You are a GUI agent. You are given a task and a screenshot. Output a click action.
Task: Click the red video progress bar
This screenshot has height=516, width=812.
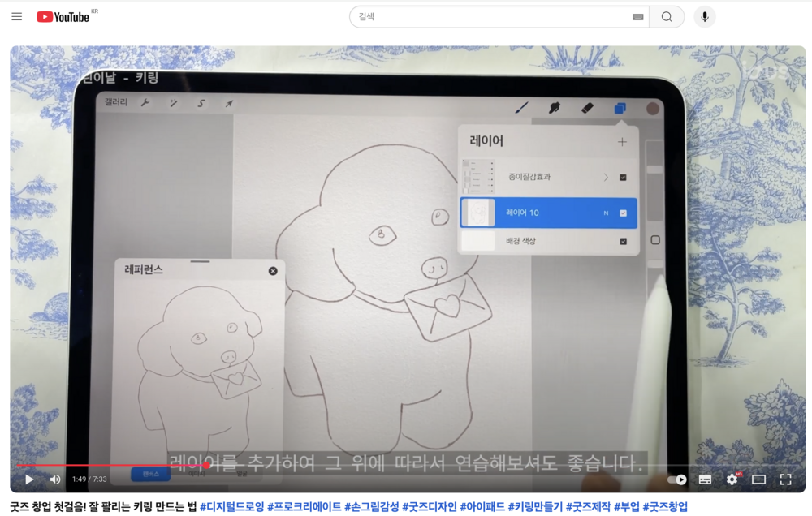114,466
